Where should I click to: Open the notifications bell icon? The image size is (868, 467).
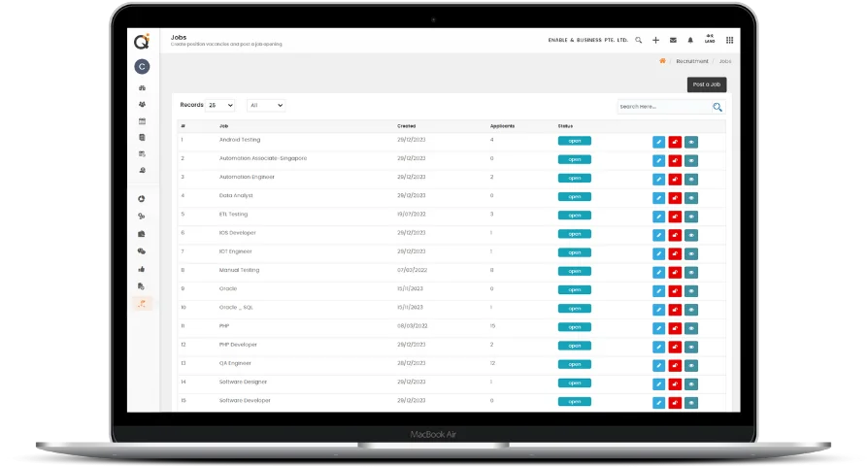click(x=690, y=40)
